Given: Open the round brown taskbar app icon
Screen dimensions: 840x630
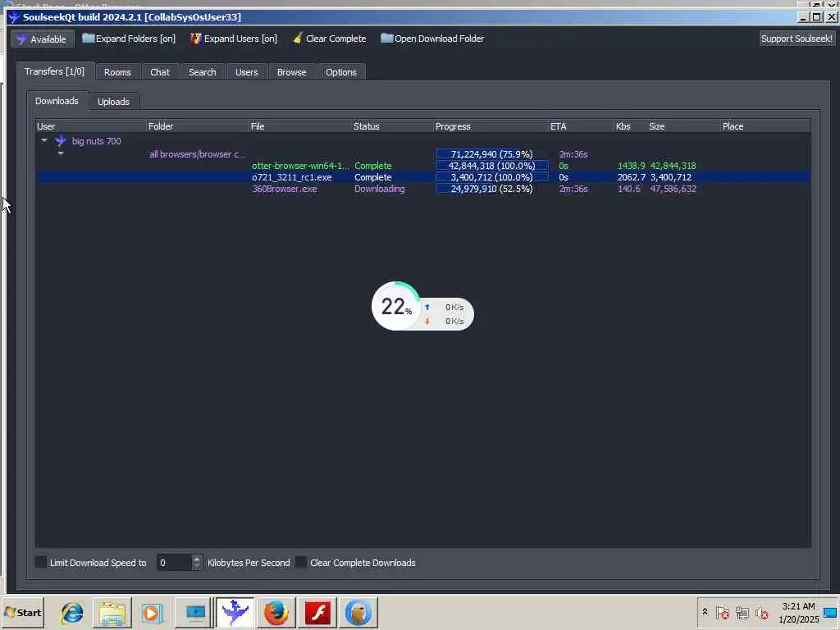Looking at the screenshot, I should (358, 612).
